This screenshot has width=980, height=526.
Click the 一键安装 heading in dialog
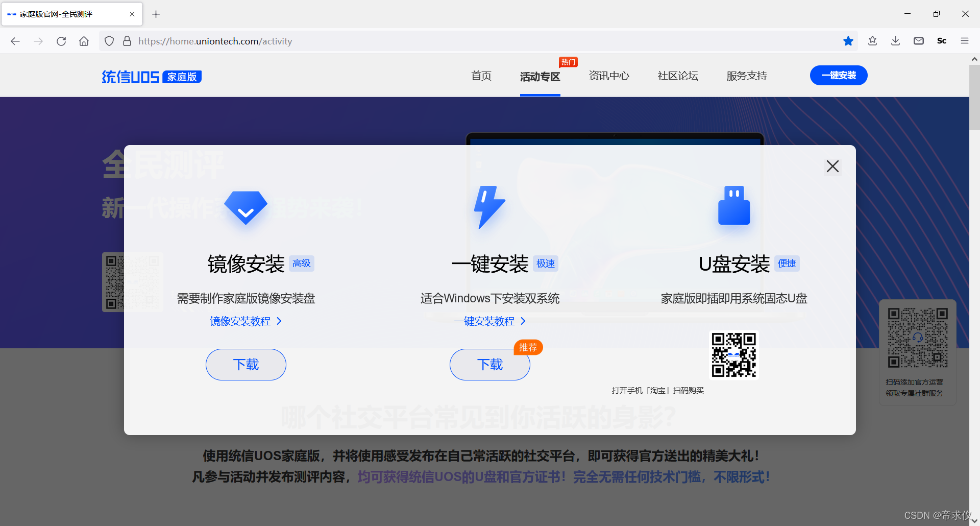[490, 264]
